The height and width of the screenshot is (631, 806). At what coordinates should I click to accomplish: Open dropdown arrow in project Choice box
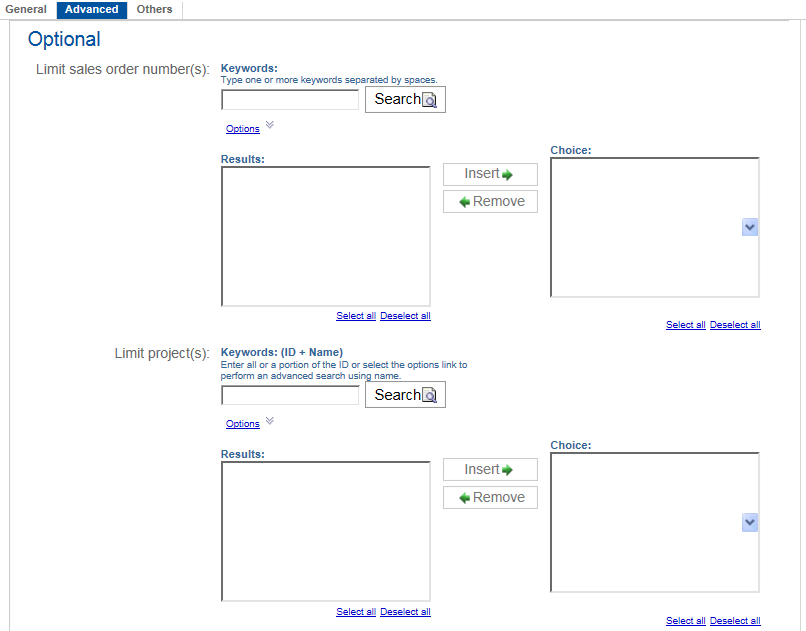click(750, 523)
